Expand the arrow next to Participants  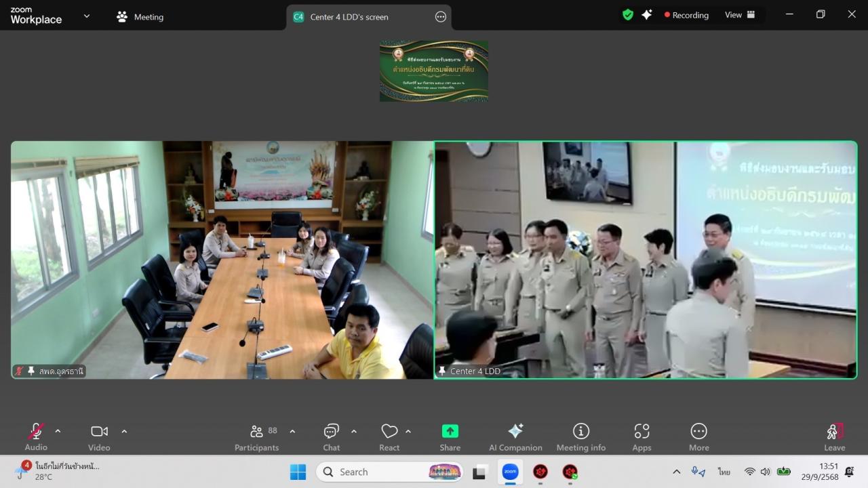292,431
